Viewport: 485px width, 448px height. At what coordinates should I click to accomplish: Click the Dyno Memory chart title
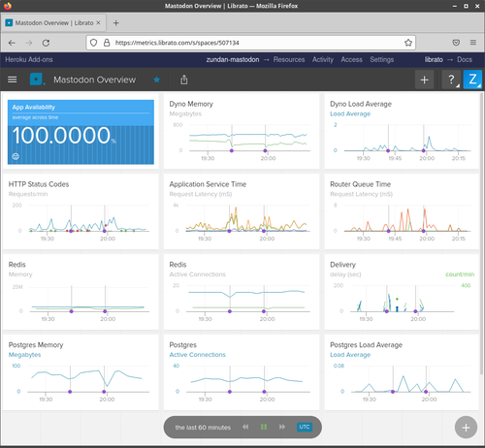(191, 104)
